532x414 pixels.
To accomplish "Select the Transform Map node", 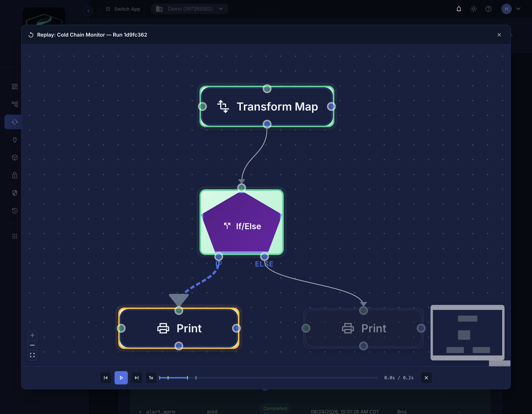I will click(x=267, y=106).
